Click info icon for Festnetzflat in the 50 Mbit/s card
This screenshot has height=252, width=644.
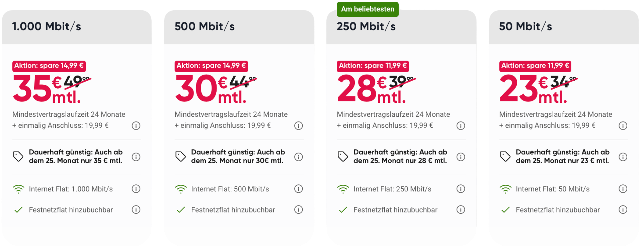623,210
